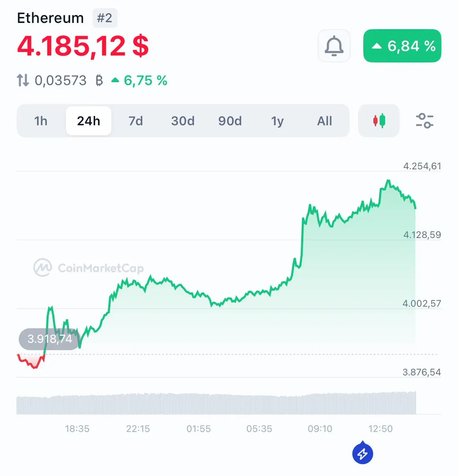Select the 1h timeframe tab
458x476 pixels.
click(41, 121)
